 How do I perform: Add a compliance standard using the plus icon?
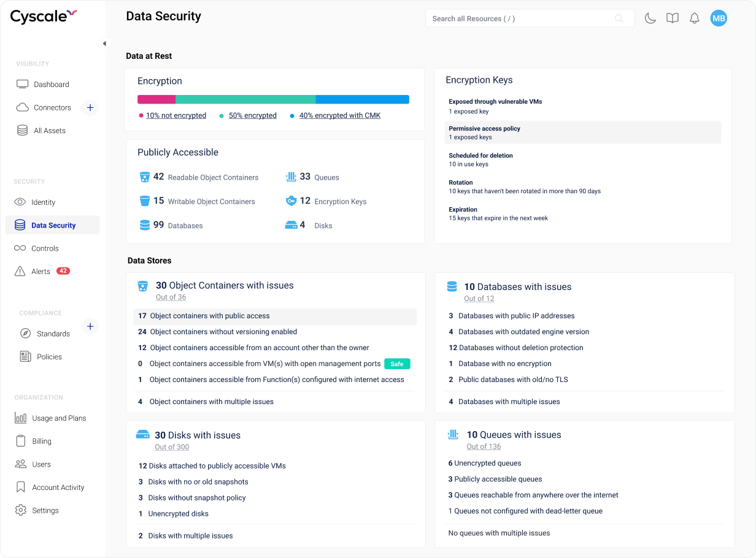90,326
